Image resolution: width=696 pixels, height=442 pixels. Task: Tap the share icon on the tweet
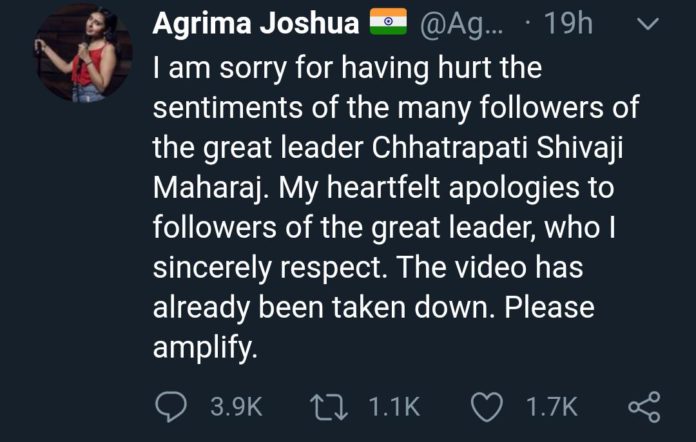click(645, 406)
